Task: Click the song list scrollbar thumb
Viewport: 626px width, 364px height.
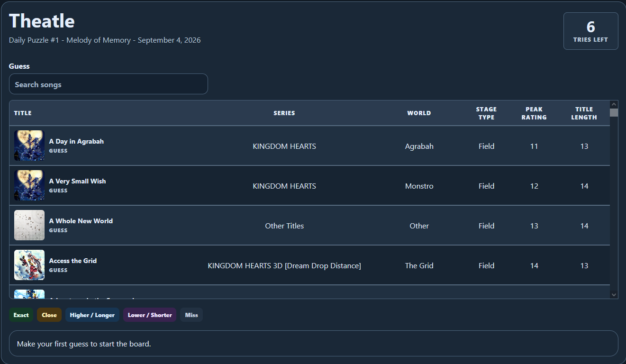Action: click(x=614, y=112)
